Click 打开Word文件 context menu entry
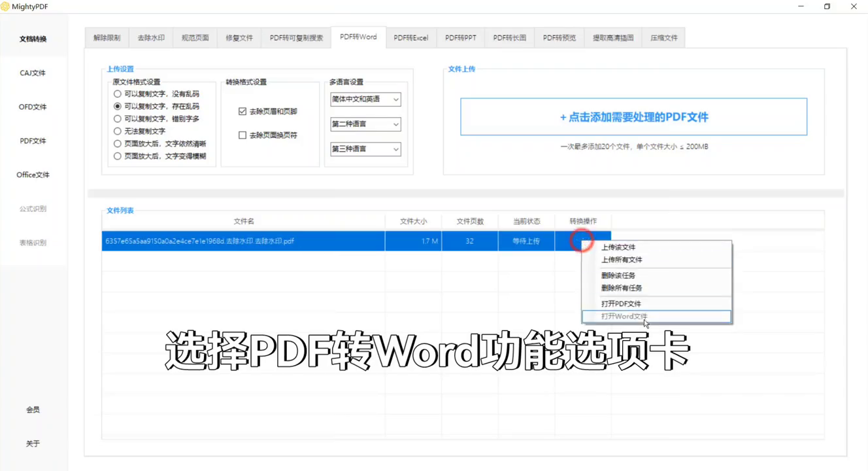The height and width of the screenshot is (471, 868). click(656, 317)
